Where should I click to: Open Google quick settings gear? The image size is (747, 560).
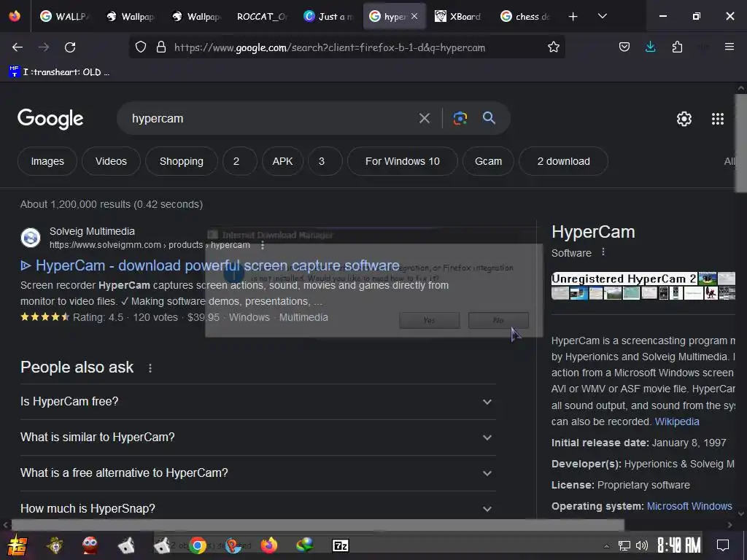point(684,119)
